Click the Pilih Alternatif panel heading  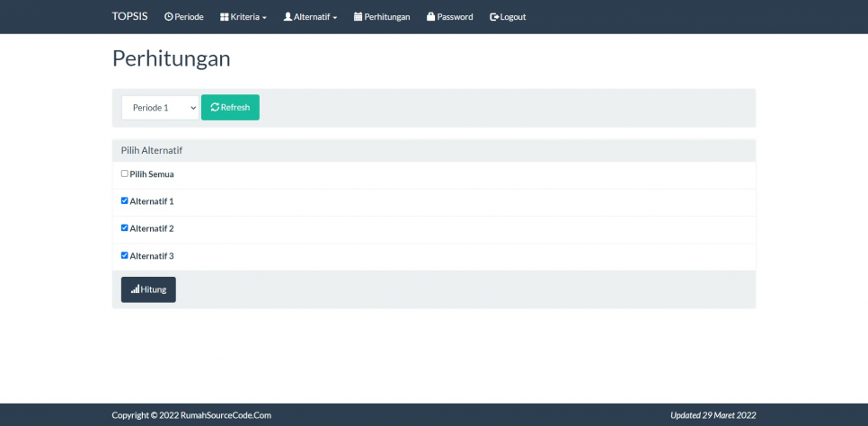[x=152, y=150]
